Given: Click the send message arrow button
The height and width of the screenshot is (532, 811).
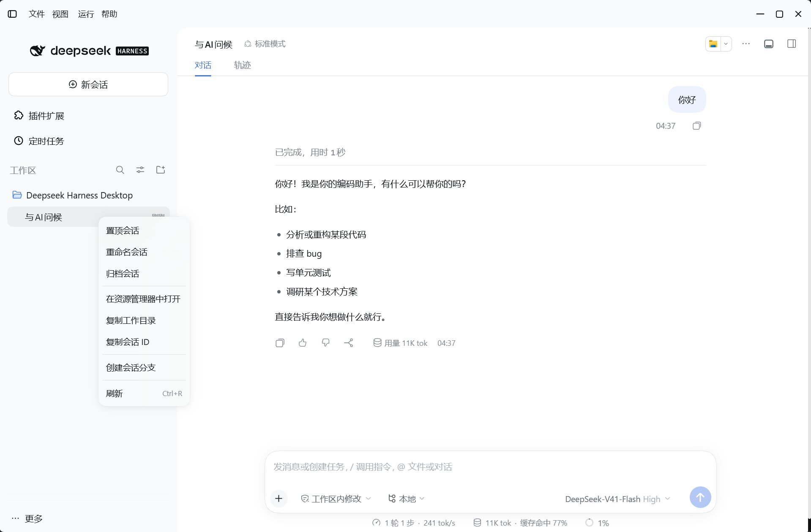Looking at the screenshot, I should (700, 497).
